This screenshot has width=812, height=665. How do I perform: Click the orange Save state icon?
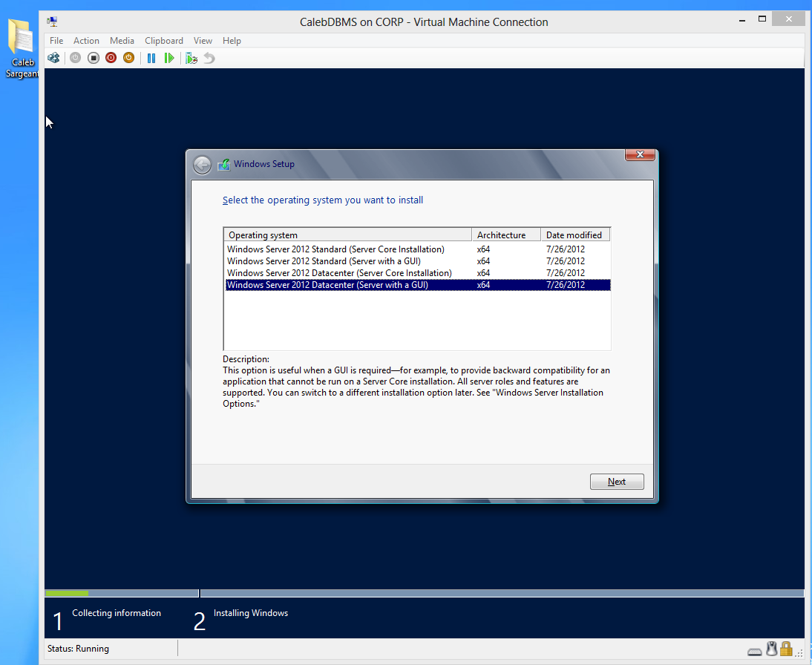[x=128, y=58]
